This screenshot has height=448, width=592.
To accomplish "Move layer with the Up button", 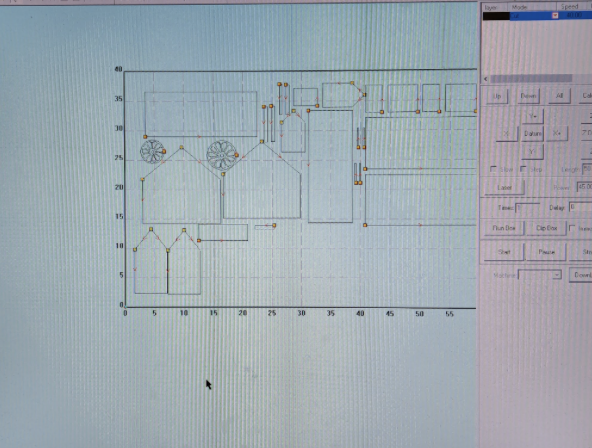I will pos(497,96).
